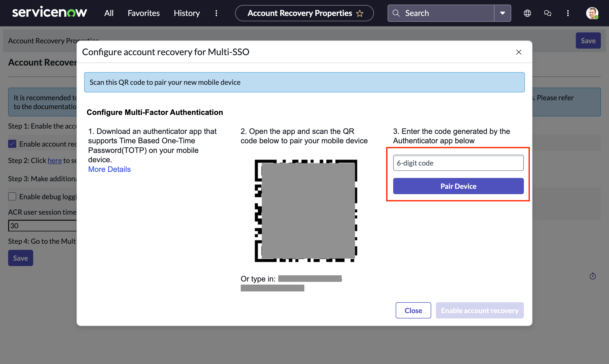Open the More Details link

tap(109, 169)
